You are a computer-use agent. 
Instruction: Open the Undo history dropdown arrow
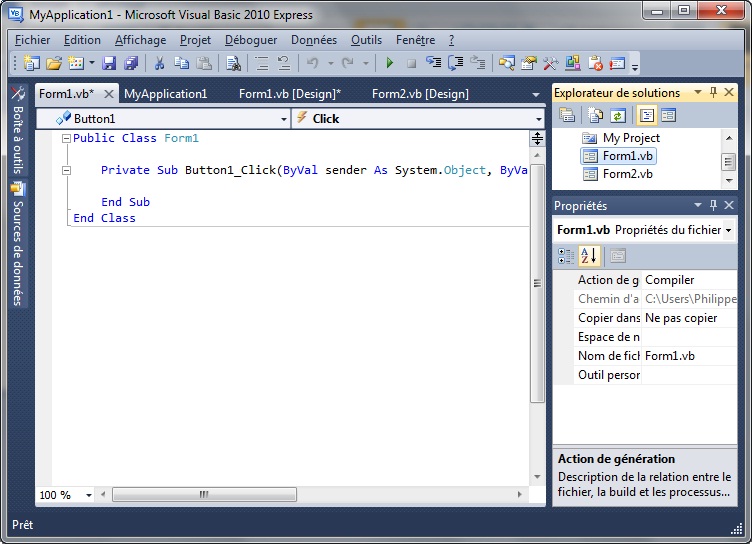pyautogui.click(x=330, y=63)
